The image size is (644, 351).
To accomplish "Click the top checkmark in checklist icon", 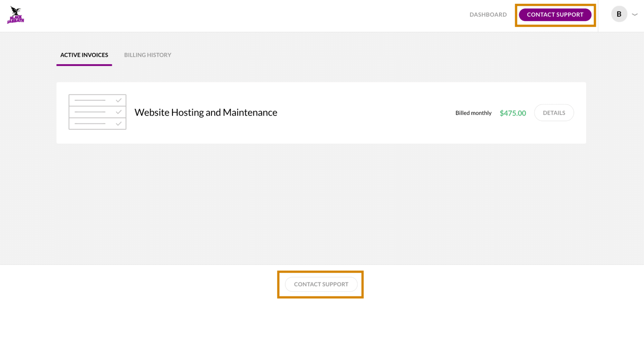I will point(119,100).
